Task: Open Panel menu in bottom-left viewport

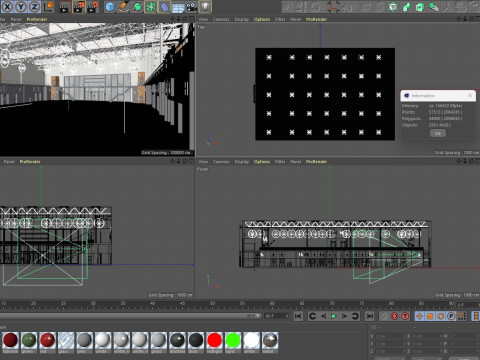Action: (x=9, y=162)
